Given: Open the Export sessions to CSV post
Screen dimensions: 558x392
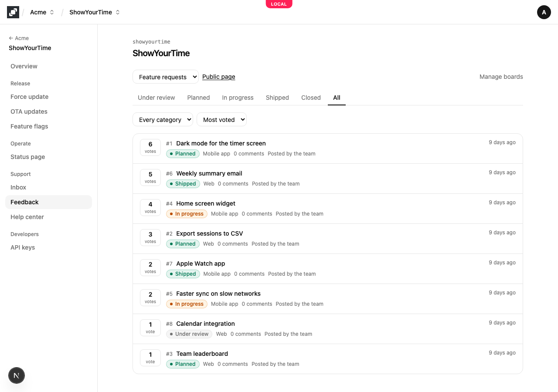Looking at the screenshot, I should coord(210,233).
